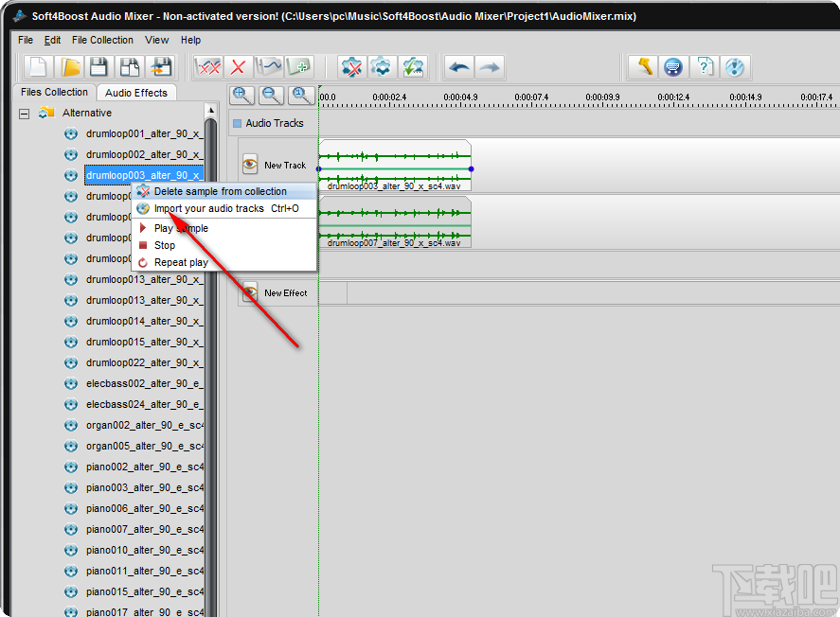This screenshot has height=617, width=840.
Task: Click the exclamation About globe icon
Action: point(735,67)
